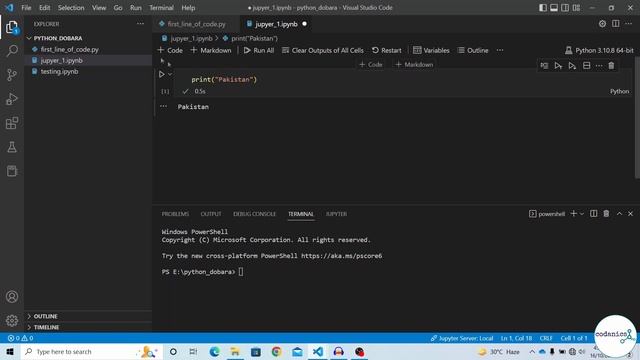Switch to the OUTPUT panel tab

pyautogui.click(x=211, y=214)
